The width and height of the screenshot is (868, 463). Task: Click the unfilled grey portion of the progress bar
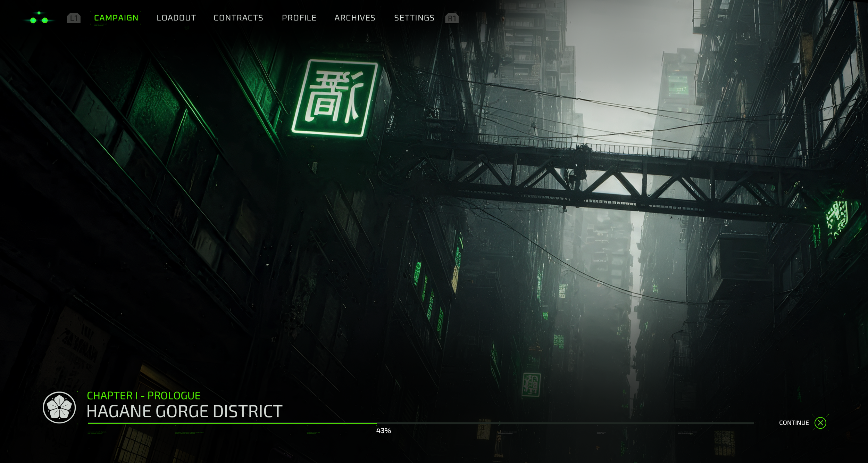click(x=565, y=423)
